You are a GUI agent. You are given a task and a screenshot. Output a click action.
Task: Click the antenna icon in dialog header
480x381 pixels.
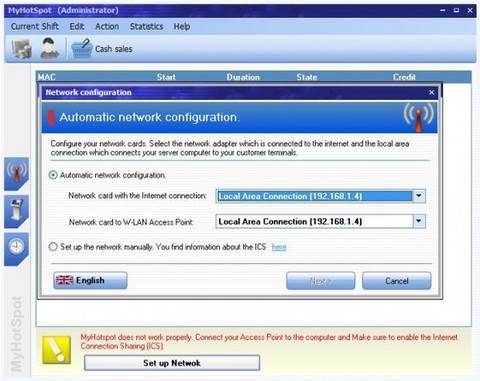(418, 117)
